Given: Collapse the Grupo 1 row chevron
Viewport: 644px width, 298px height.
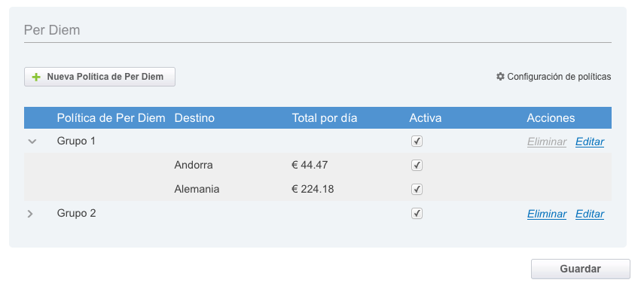Looking at the screenshot, I should [32, 141].
